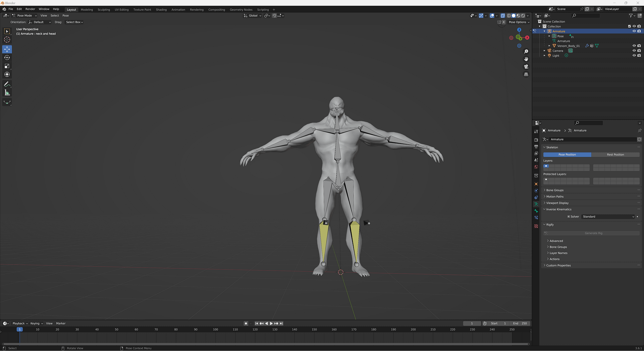Select the Measure tool
The height and width of the screenshot is (351, 644).
[x=7, y=93]
